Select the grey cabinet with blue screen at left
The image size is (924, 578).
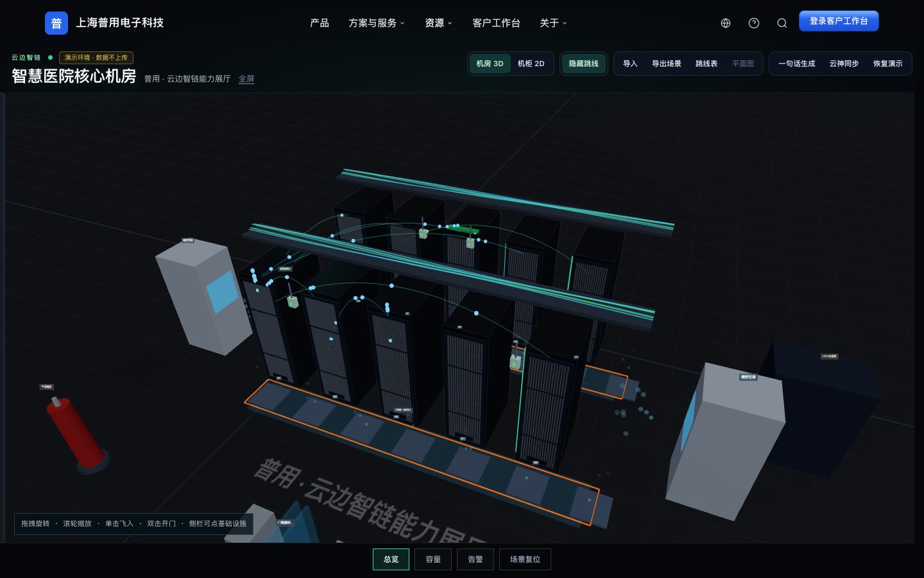point(204,295)
